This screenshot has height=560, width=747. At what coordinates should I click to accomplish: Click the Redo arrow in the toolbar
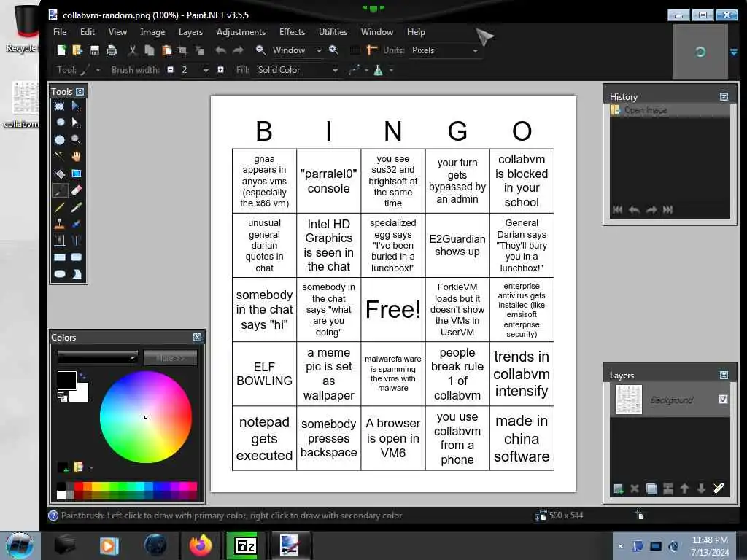pyautogui.click(x=238, y=50)
